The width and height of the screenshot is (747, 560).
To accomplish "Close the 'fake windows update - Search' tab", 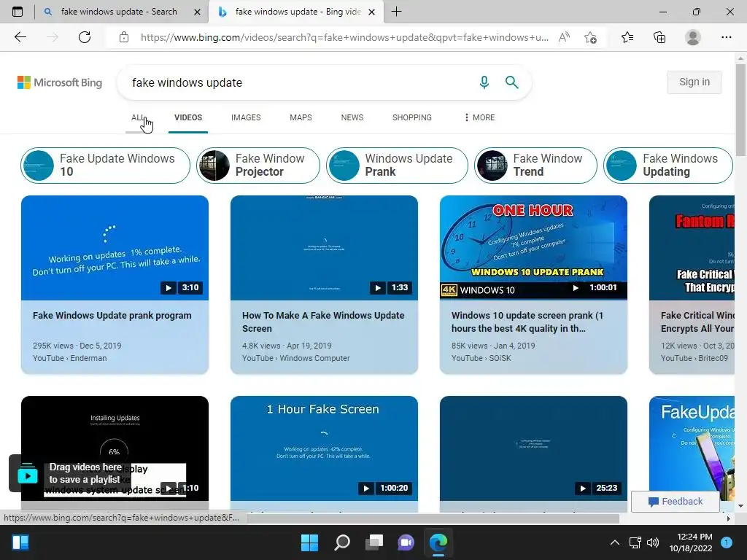I will click(197, 12).
